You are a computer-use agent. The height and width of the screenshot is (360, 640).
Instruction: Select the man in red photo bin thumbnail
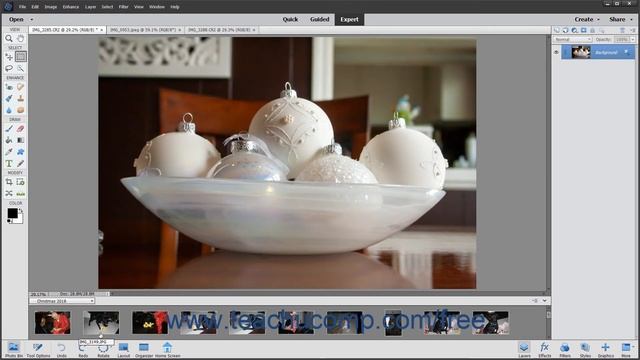click(x=52, y=322)
